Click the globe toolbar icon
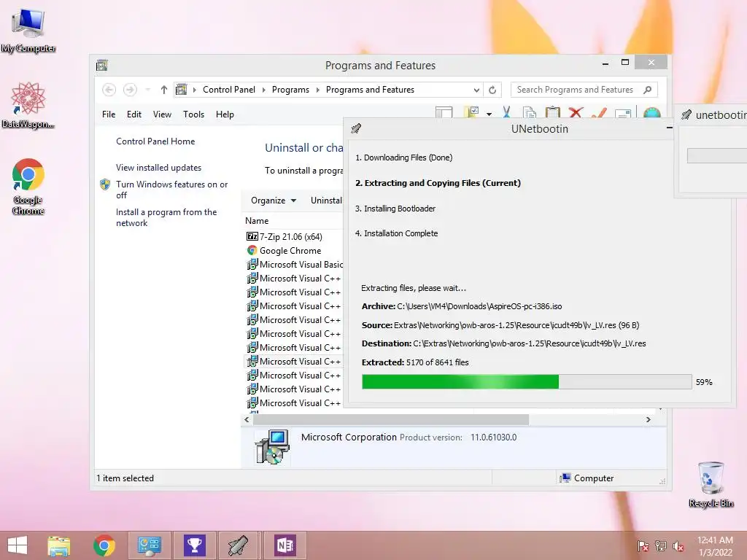The image size is (747, 560). 651,112
